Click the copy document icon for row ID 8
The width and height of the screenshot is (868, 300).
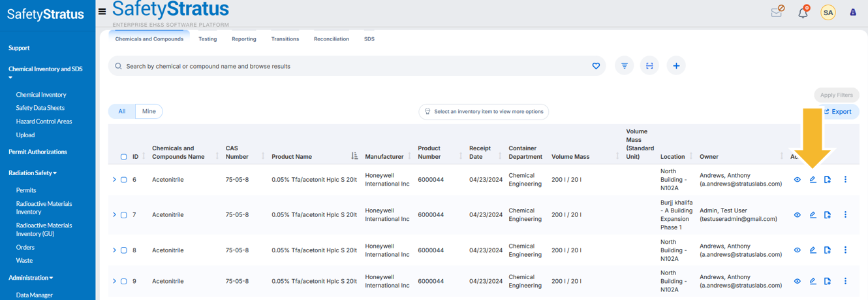[x=828, y=250]
